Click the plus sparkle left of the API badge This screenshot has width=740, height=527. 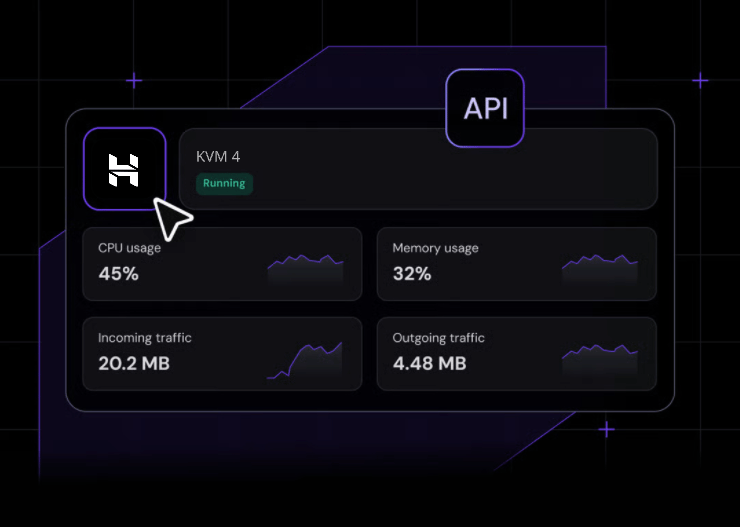click(134, 80)
